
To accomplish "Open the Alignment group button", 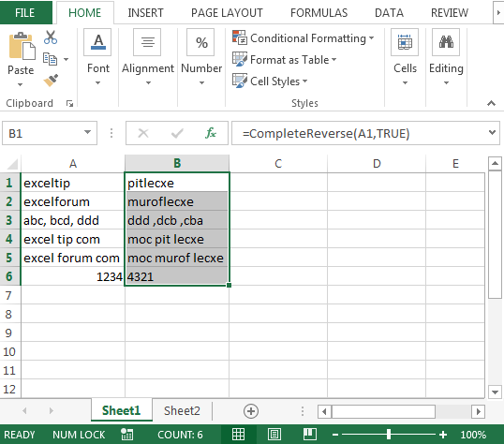I will (148, 58).
